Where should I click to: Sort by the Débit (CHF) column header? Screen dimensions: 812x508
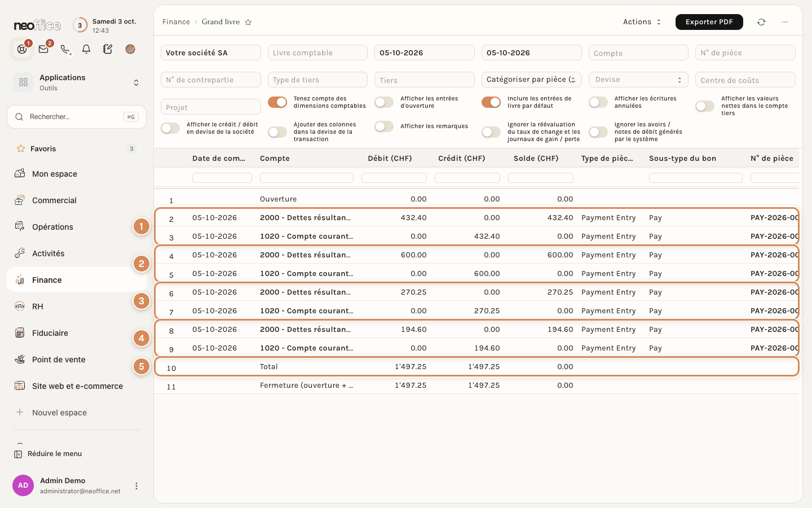(x=390, y=159)
